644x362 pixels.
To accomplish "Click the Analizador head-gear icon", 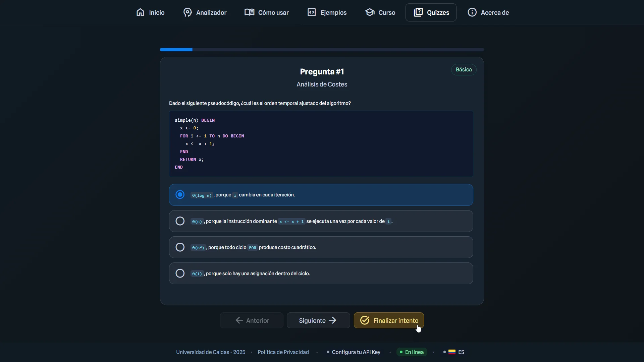I will coord(187,12).
